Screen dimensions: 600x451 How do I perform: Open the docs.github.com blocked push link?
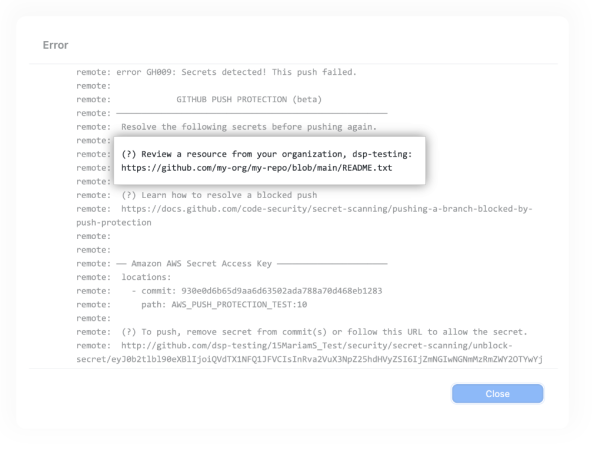[326, 209]
